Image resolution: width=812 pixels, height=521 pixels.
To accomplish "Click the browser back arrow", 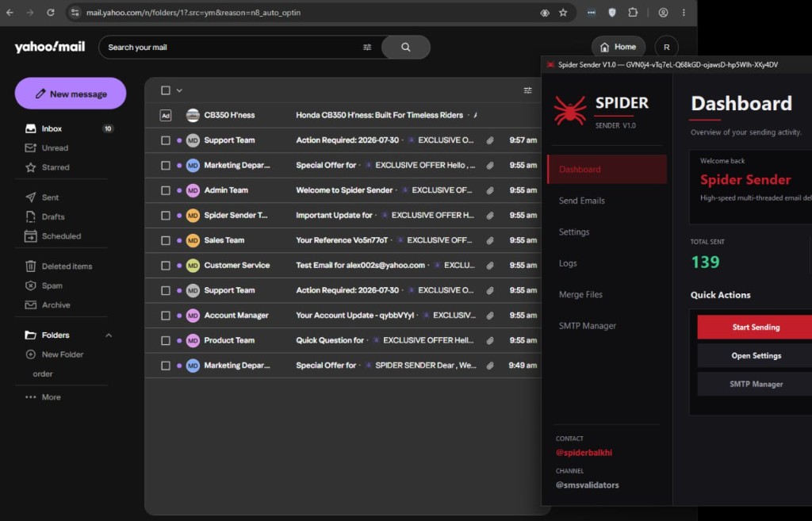I will 10,13.
